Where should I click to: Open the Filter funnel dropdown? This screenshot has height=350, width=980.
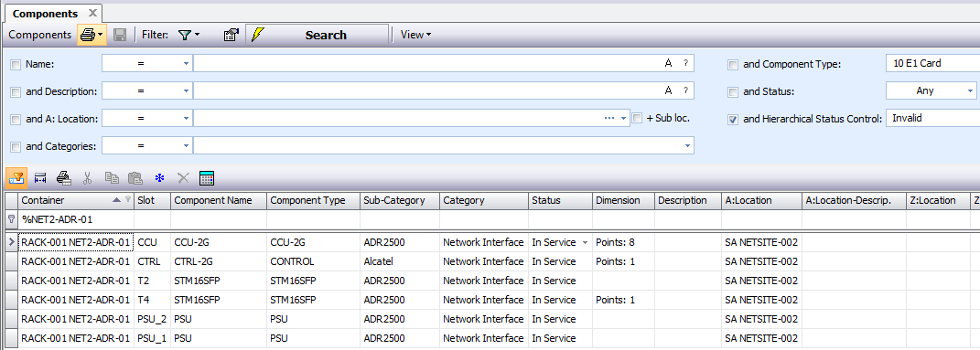[188, 35]
